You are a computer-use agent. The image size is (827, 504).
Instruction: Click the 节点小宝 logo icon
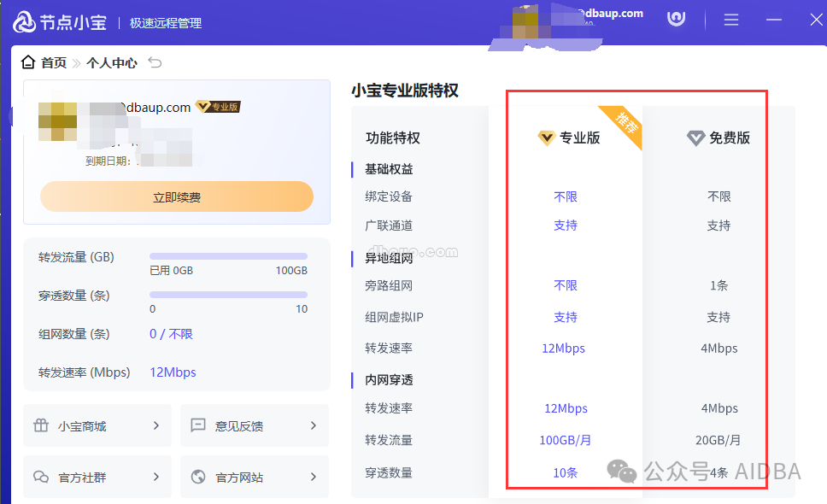24,22
